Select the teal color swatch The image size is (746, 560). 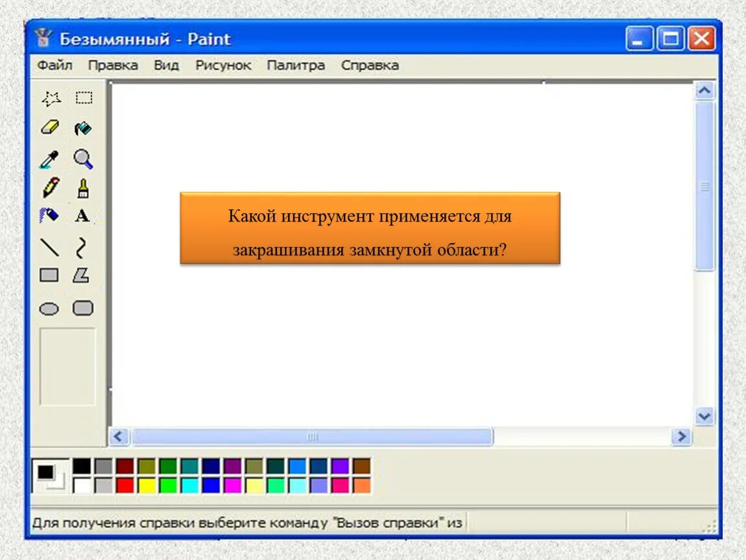click(189, 466)
